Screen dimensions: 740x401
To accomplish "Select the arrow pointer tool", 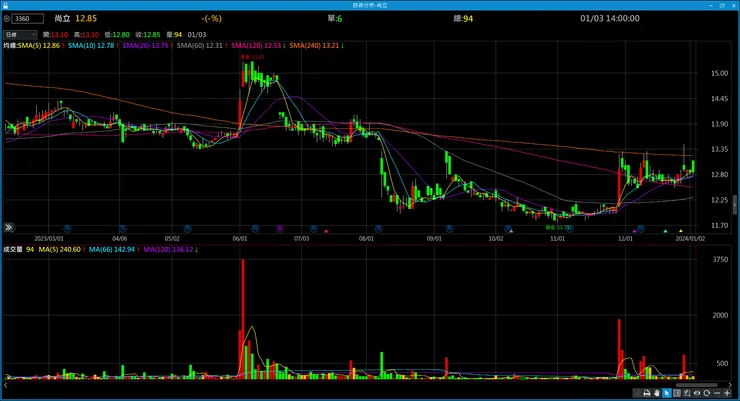I will coord(667,393).
